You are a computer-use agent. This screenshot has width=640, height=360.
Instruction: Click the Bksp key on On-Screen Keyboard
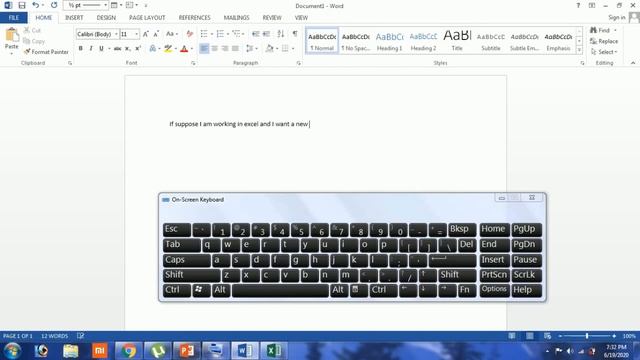coord(462,229)
